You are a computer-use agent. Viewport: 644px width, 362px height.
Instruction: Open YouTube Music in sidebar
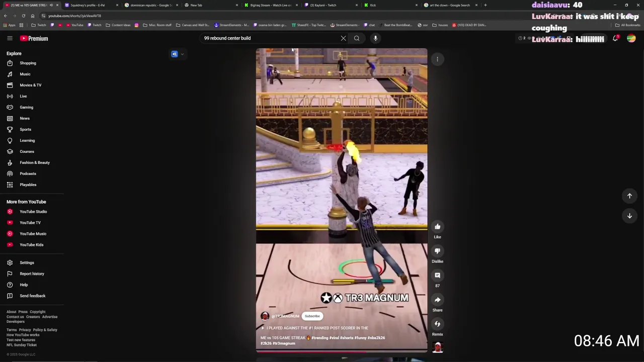click(33, 234)
